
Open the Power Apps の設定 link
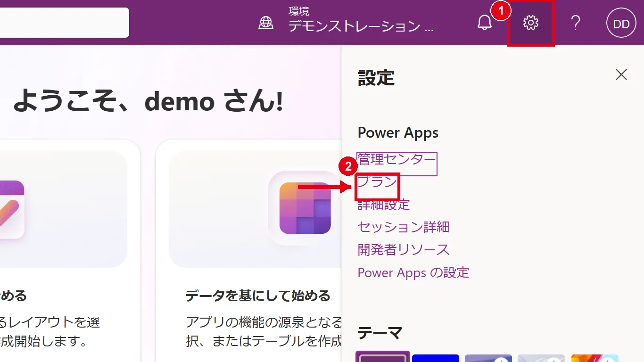pyautogui.click(x=413, y=272)
